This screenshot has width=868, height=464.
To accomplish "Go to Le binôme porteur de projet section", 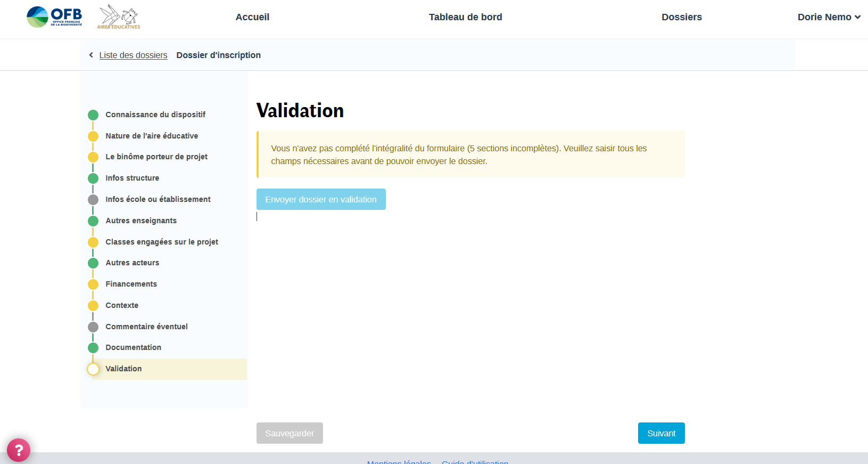I will [156, 157].
